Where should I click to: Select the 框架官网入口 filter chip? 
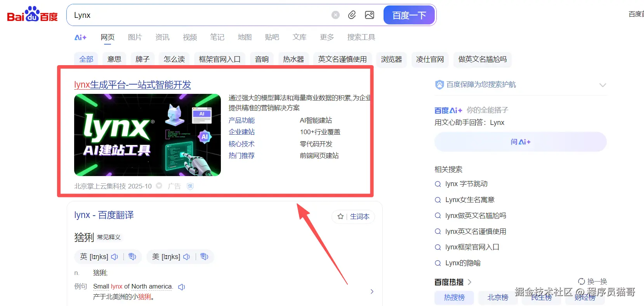click(220, 59)
